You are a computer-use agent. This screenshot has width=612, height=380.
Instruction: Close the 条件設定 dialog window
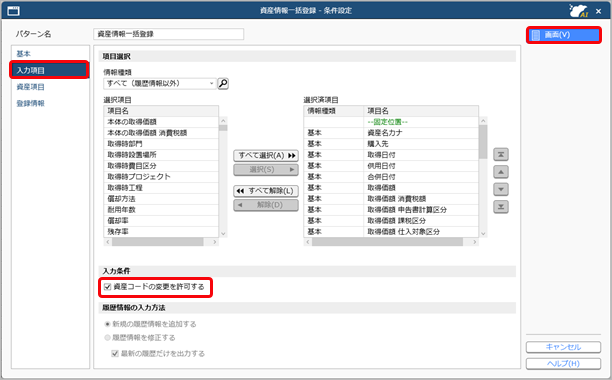(598, 11)
